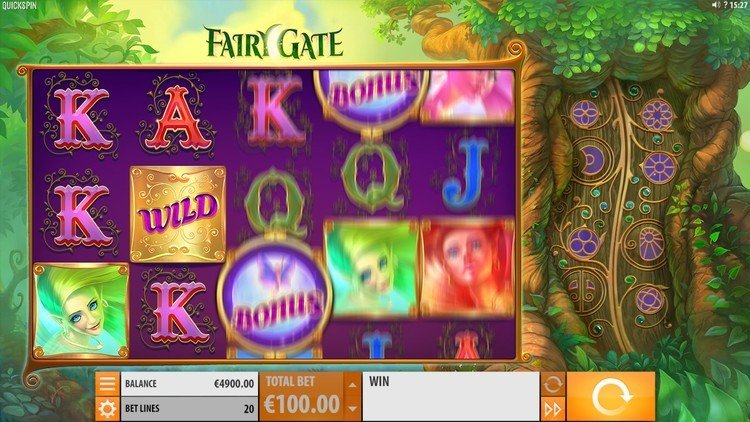This screenshot has width=750, height=422.
Task: Enable autoplay with circular arrows icon
Action: click(x=552, y=384)
